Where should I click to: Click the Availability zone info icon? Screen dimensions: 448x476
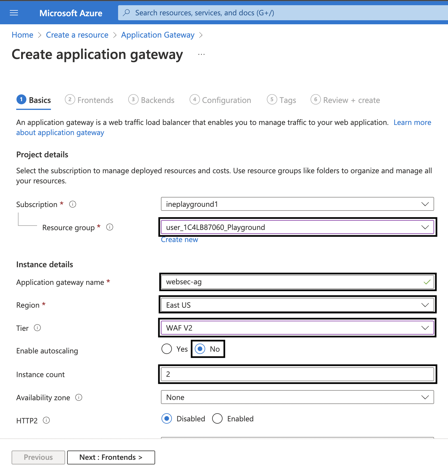pyautogui.click(x=79, y=398)
